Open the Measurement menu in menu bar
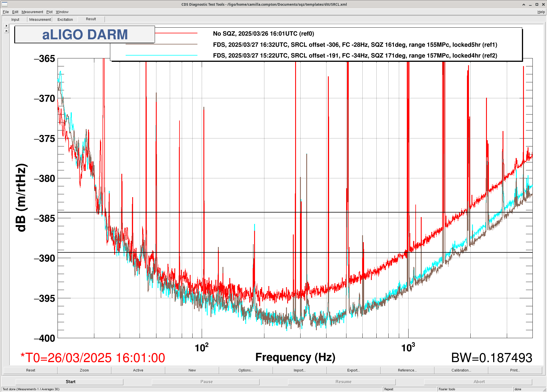 coord(32,12)
